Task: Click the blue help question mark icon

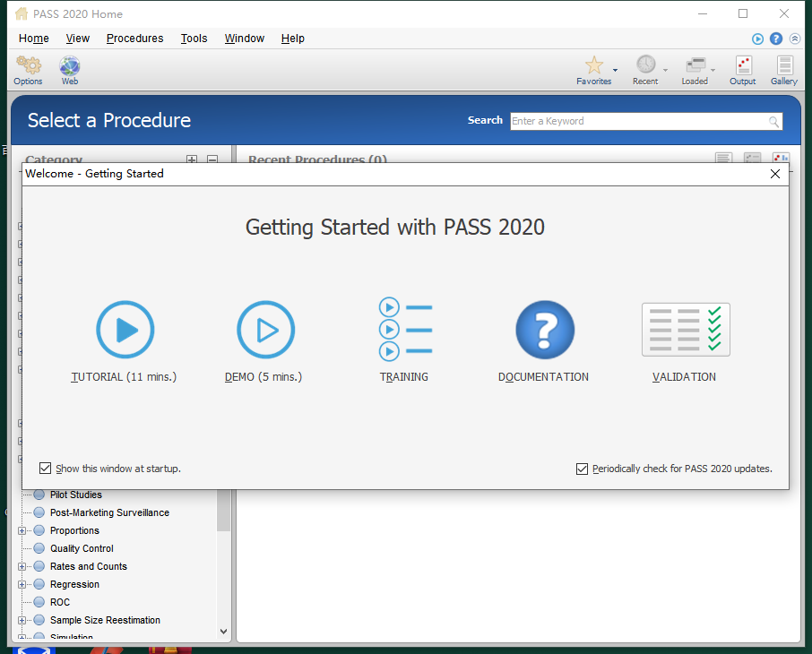Action: [x=776, y=39]
